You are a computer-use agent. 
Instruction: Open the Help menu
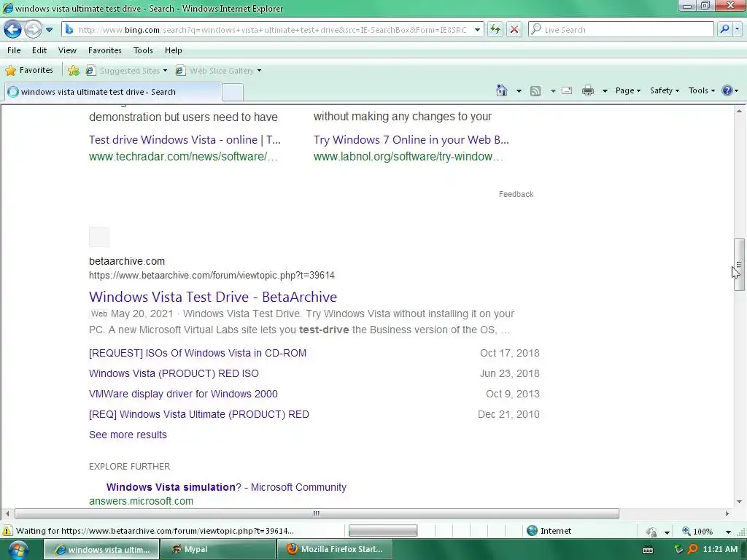coord(174,50)
